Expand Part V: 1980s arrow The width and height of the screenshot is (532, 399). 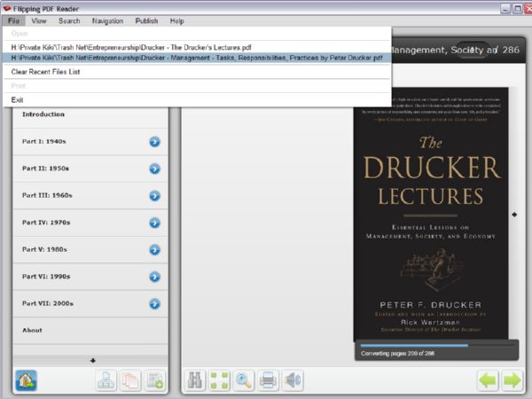[x=154, y=250]
